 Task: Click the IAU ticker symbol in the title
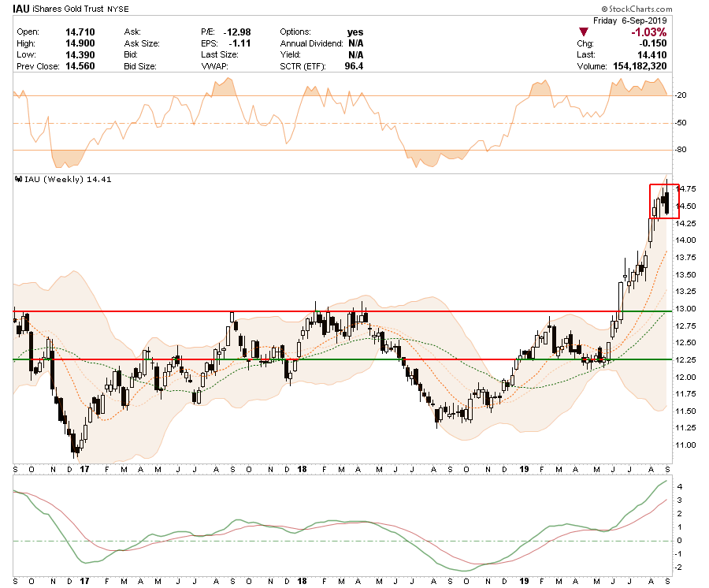tap(21, 9)
